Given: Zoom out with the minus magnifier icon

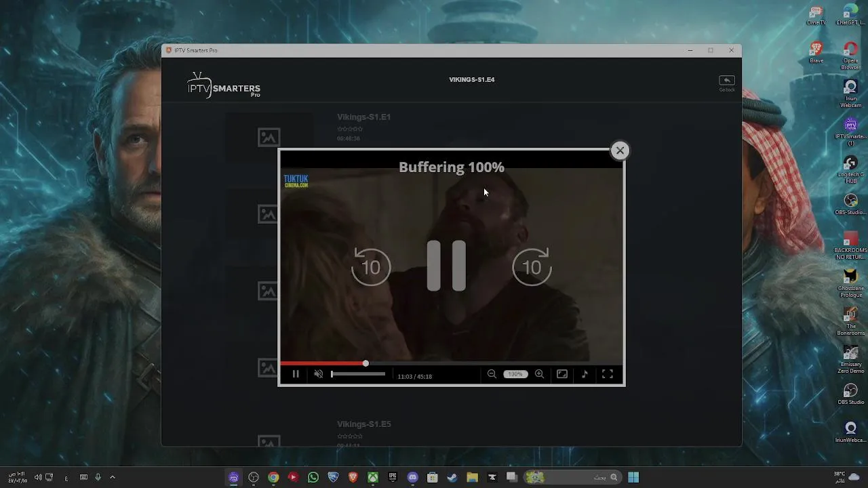Looking at the screenshot, I should (492, 374).
